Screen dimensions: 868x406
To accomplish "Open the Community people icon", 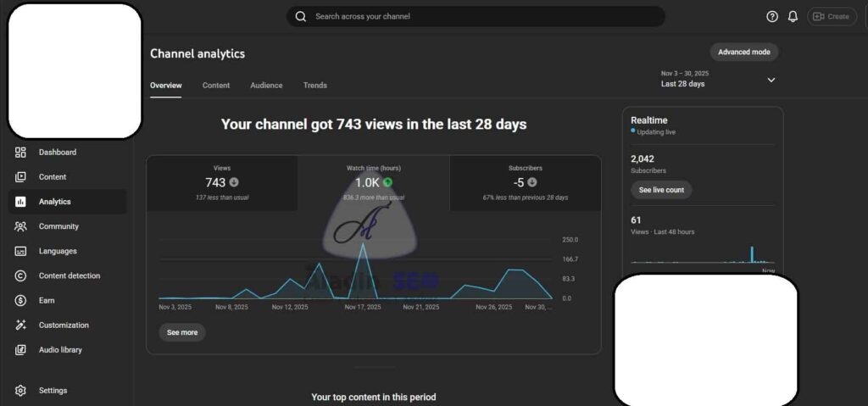I will [x=20, y=226].
